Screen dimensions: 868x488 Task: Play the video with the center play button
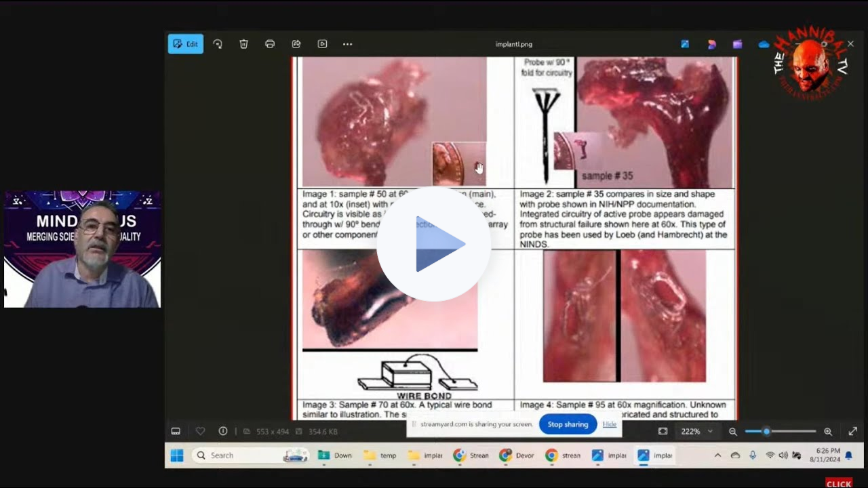coord(434,244)
